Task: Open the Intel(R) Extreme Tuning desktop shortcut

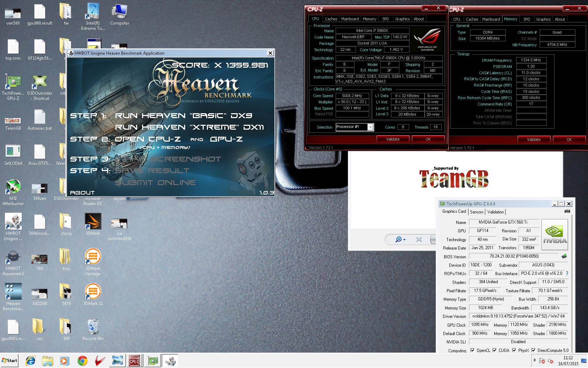Action: pyautogui.click(x=93, y=17)
